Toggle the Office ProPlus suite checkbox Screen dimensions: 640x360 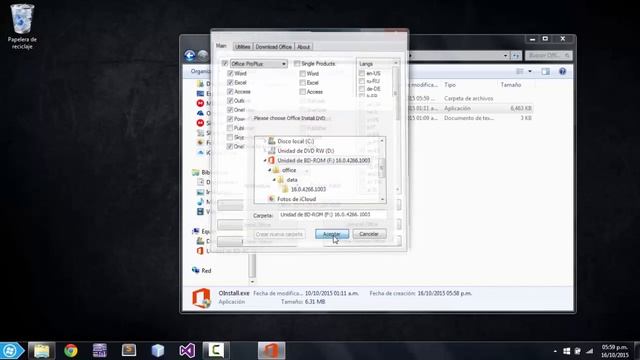pyautogui.click(x=225, y=64)
